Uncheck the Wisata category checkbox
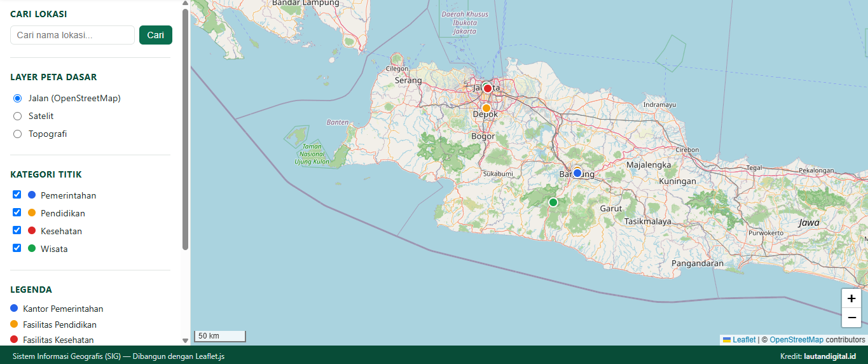This screenshot has width=868, height=364. point(17,248)
